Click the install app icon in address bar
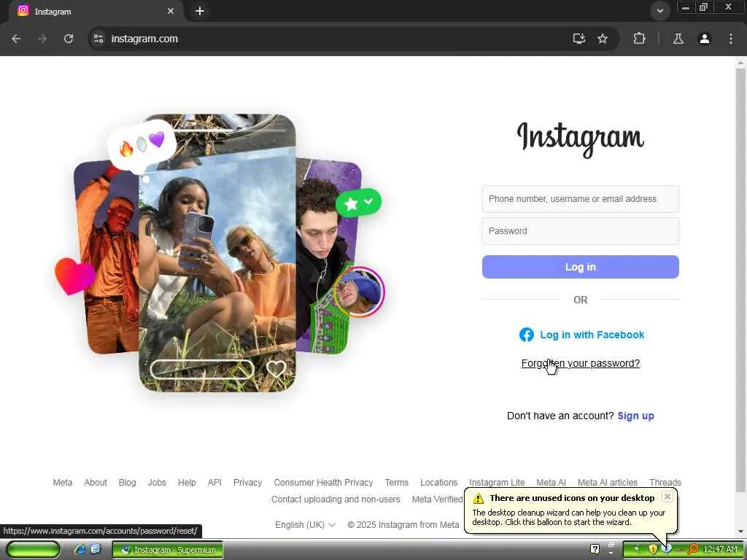 click(x=578, y=39)
